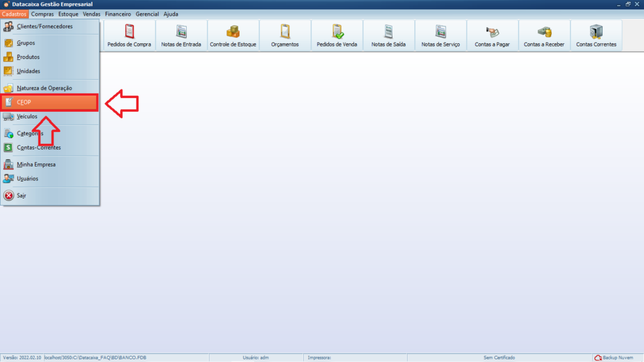Image resolution: width=644 pixels, height=362 pixels.
Task: Open the Contas Correntes toolbar icon
Action: (x=596, y=36)
